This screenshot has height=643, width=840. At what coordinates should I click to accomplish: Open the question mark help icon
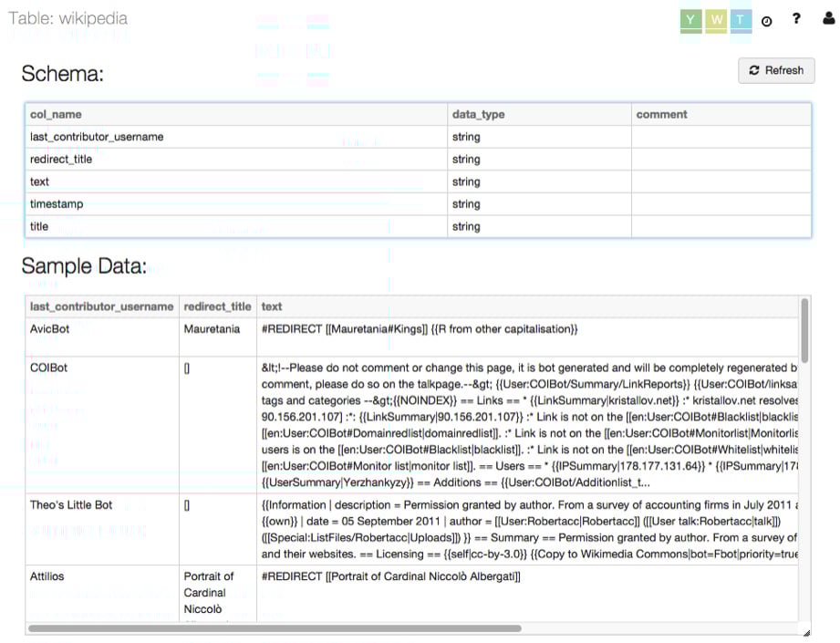point(796,19)
